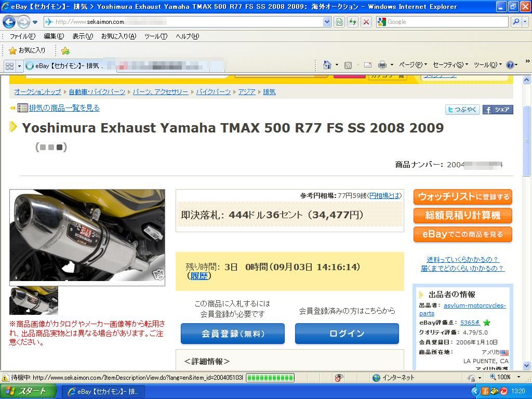Screen dimensions: 532x399
Task: Click the Read Mail envelope icon
Action: point(368,65)
